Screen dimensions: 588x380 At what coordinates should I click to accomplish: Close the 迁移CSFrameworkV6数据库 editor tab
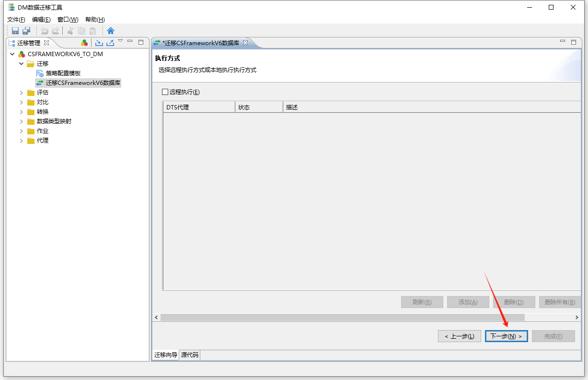(x=245, y=43)
